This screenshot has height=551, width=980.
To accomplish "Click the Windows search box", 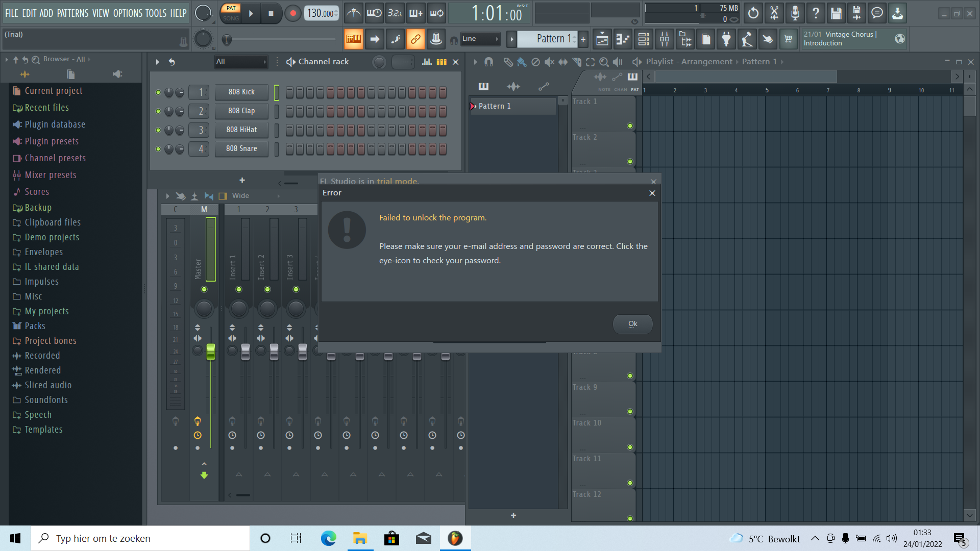I will coord(140,538).
